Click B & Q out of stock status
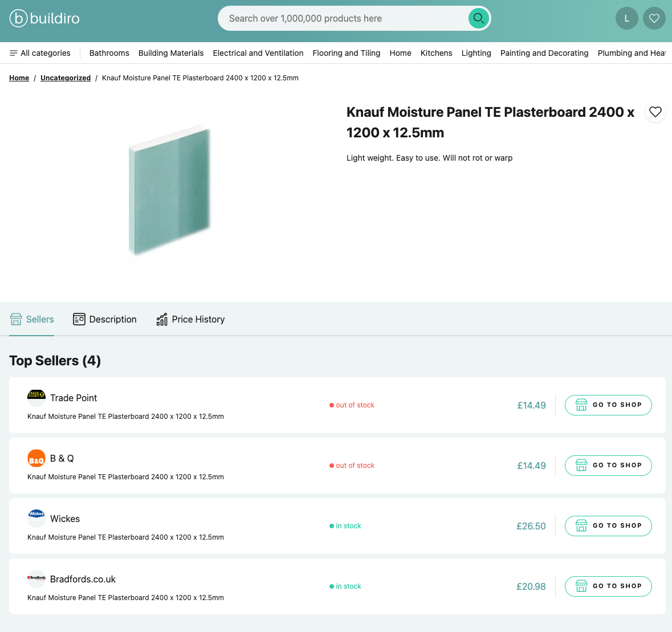Viewport: 672px width, 632px height. point(352,466)
